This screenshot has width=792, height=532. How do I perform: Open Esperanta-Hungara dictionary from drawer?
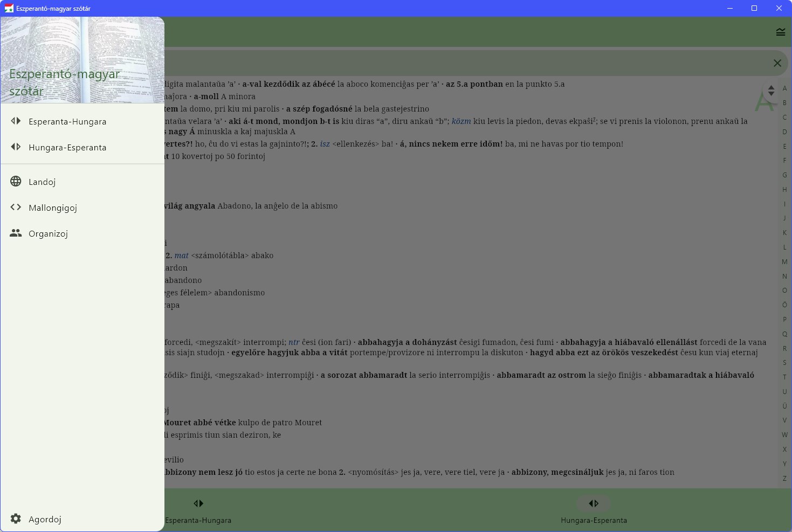click(82, 121)
